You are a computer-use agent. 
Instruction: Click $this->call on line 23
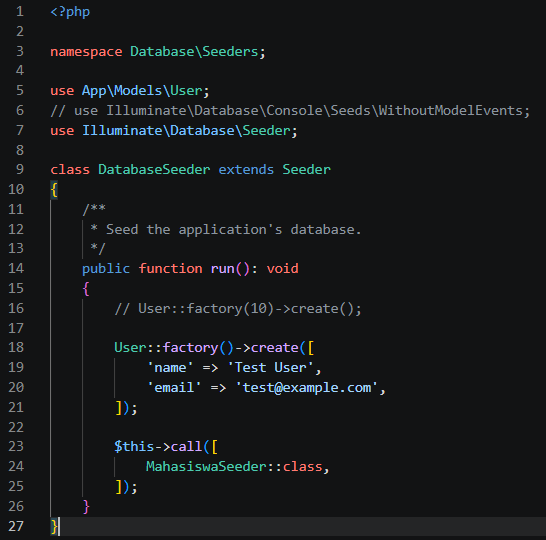tap(158, 447)
